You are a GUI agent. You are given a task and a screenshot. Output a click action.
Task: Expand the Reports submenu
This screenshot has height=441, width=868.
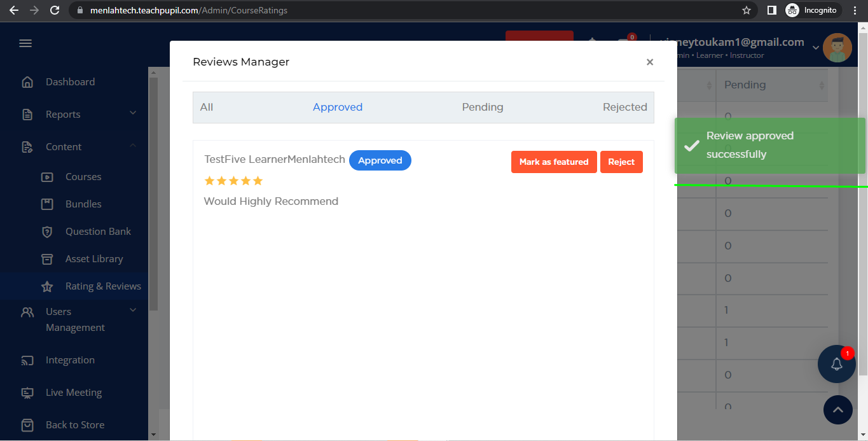(133, 113)
